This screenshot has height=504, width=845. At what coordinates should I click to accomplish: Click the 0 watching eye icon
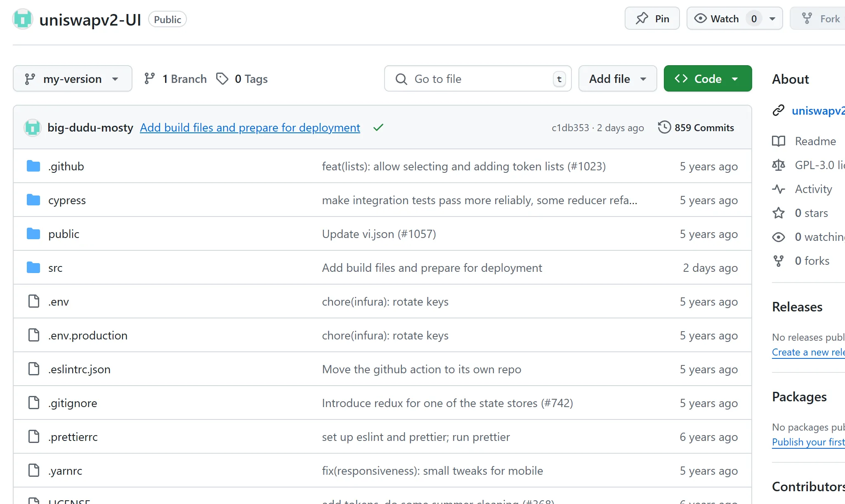[x=779, y=237]
